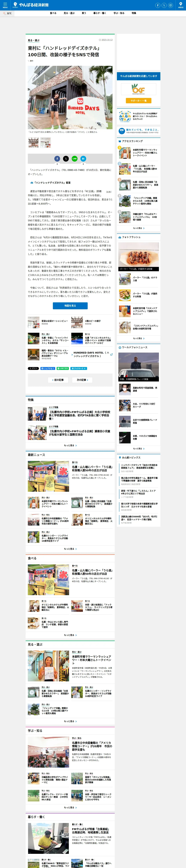This screenshot has width=186, height=868.
Task: Share article via round X icon
Action: click(66, 158)
